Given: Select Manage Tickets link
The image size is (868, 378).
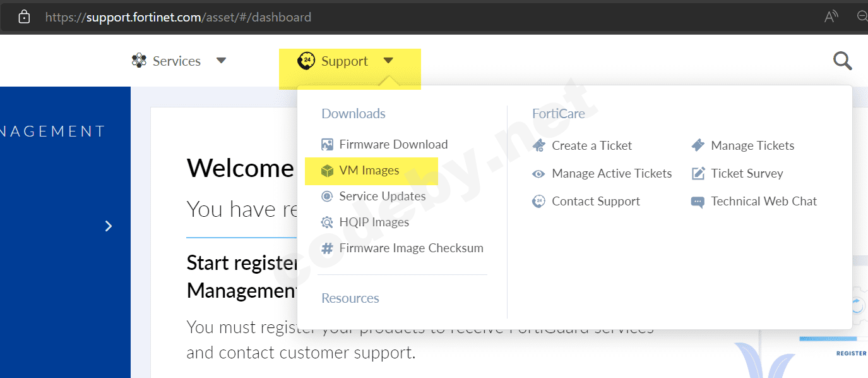Looking at the screenshot, I should (x=752, y=146).
